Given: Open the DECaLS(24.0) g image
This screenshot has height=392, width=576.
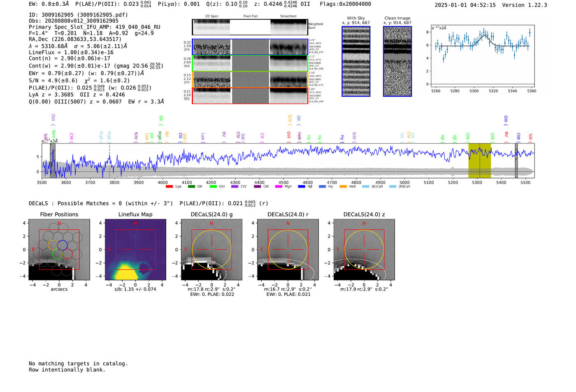Looking at the screenshot, I should 211,250.
